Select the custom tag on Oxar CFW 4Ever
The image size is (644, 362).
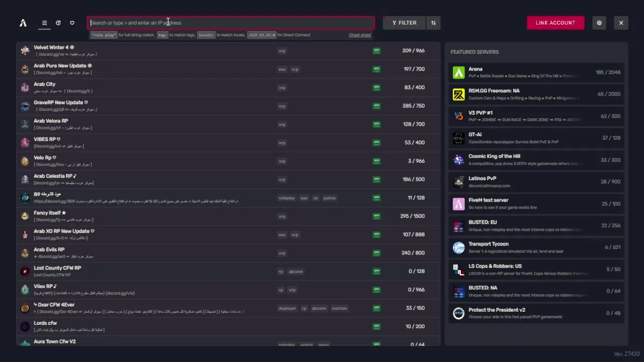point(339,308)
